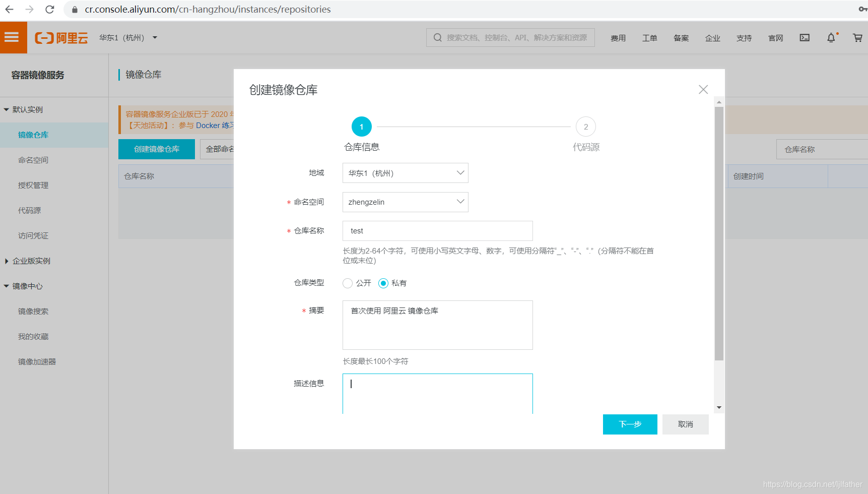
Task: Click the search magnifier icon
Action: click(437, 37)
